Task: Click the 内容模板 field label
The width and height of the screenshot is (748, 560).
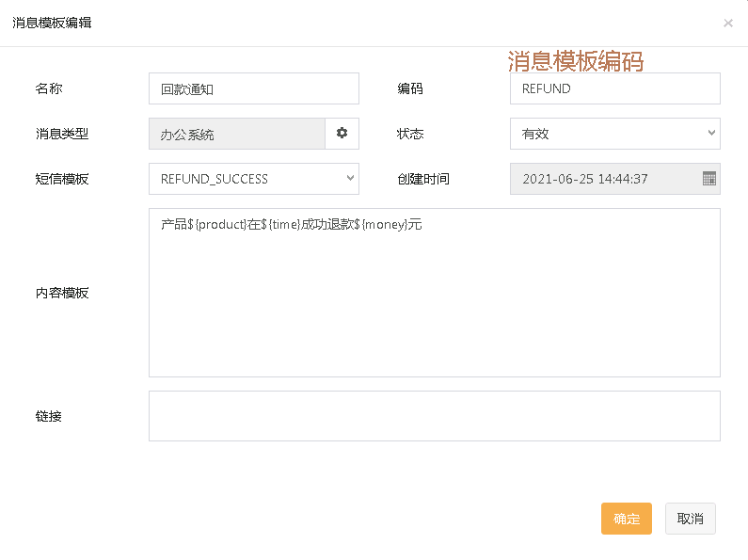Action: [62, 293]
